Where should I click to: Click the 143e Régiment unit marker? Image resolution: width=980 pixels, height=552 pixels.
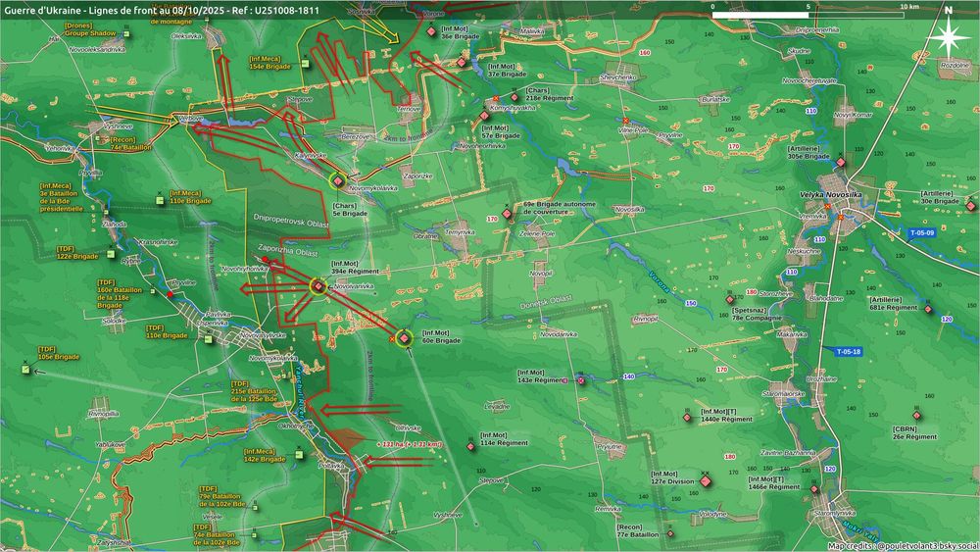[581, 380]
